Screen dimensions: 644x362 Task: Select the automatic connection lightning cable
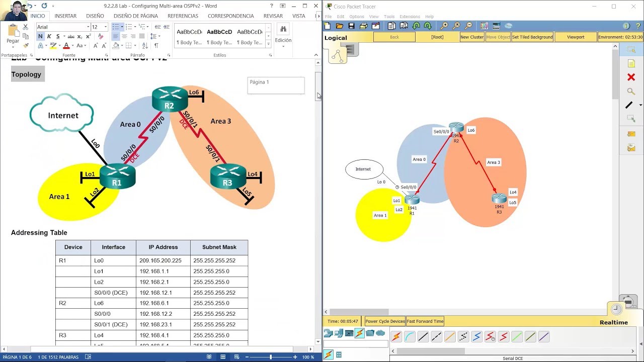click(x=396, y=337)
